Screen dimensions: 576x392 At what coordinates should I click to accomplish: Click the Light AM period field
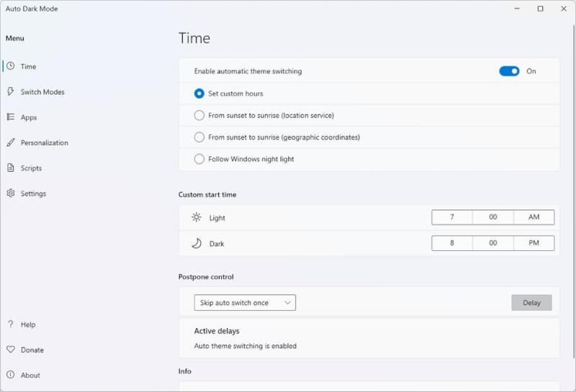[x=534, y=217]
